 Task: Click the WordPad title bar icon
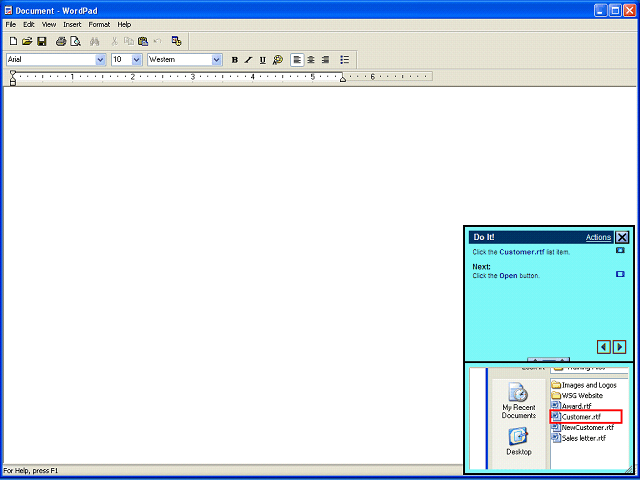pyautogui.click(x=9, y=10)
